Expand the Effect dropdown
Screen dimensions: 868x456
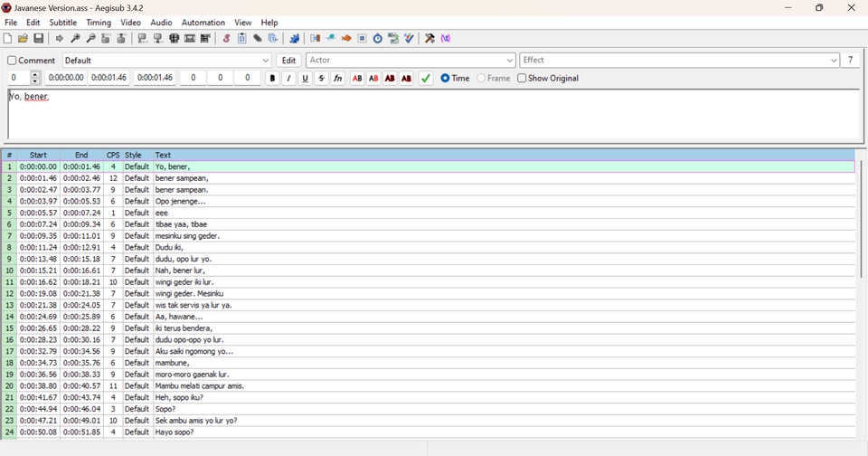click(834, 61)
